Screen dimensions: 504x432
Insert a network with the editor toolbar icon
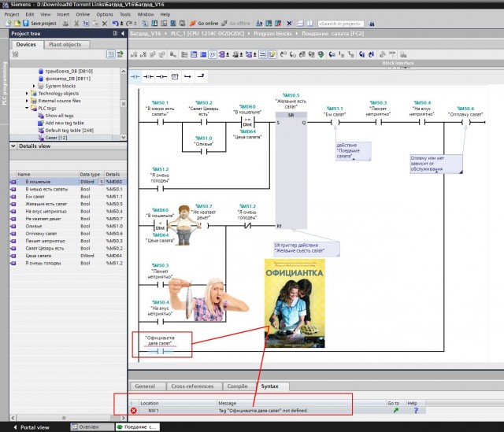[x=134, y=54]
